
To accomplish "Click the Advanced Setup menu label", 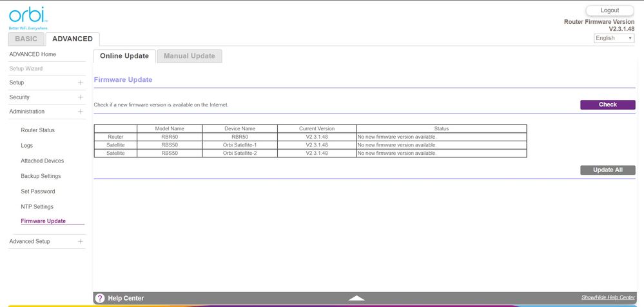I will click(30, 241).
